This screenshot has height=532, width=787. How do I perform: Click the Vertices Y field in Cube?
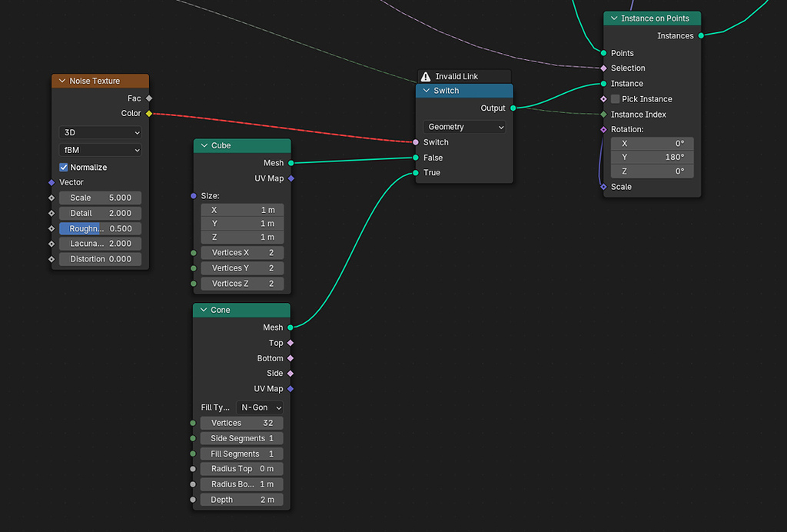(x=242, y=268)
